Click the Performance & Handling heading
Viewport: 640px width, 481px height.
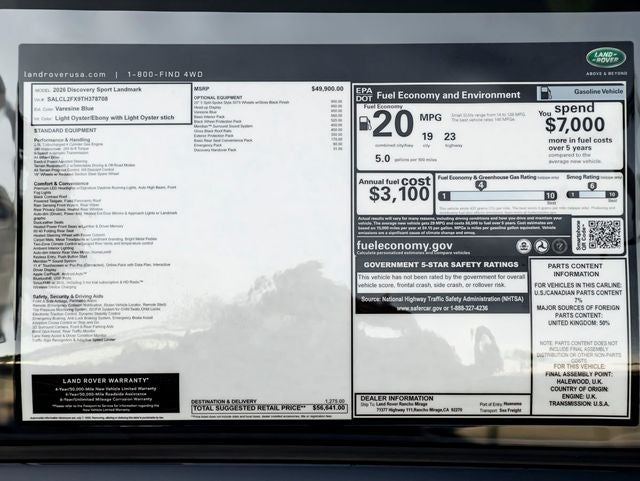pyautogui.click(x=62, y=140)
